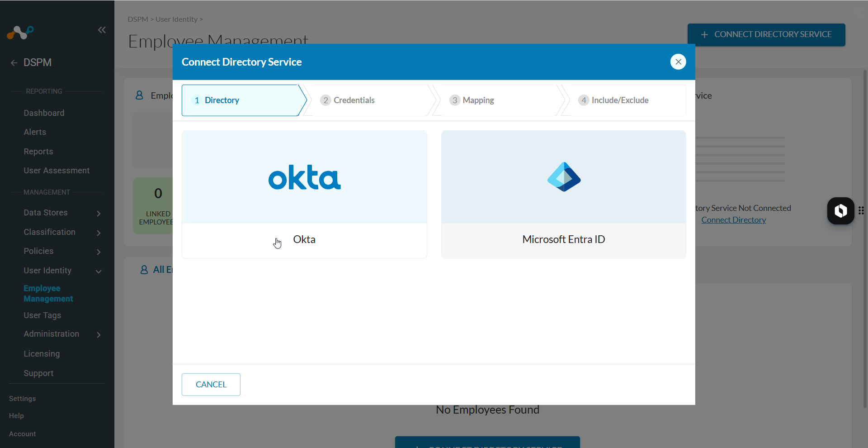
Task: Open Help at the sidebar bottom
Action: [16, 416]
